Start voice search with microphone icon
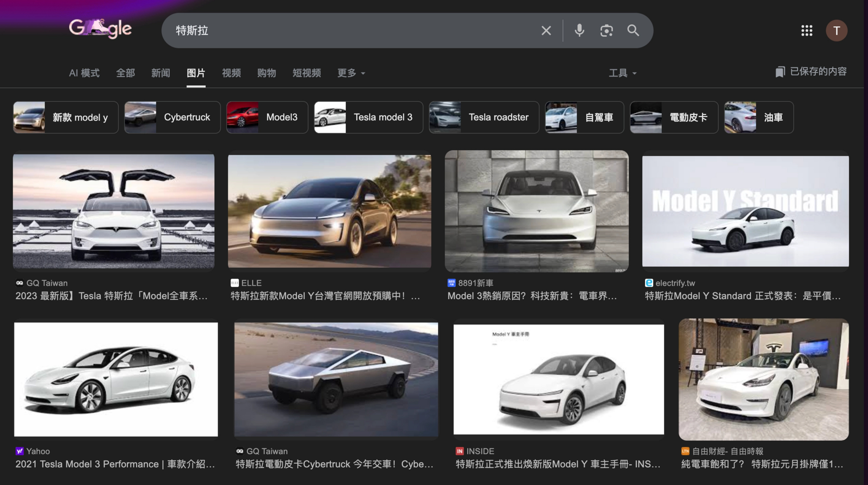 pos(579,31)
